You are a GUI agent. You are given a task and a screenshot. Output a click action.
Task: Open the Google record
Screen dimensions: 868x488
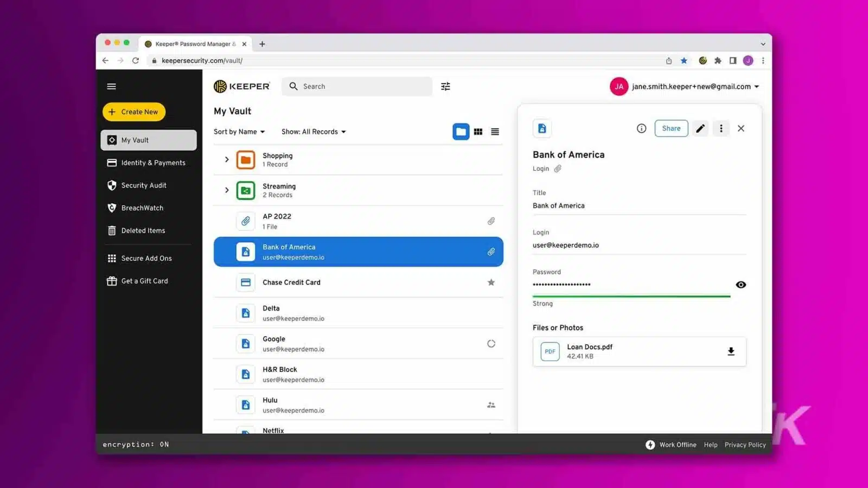(x=359, y=343)
